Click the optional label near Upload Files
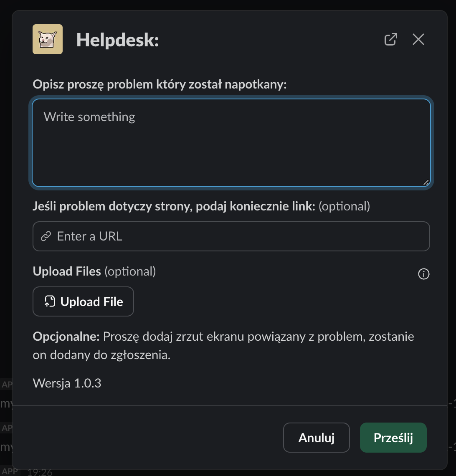456x476 pixels. (130, 271)
